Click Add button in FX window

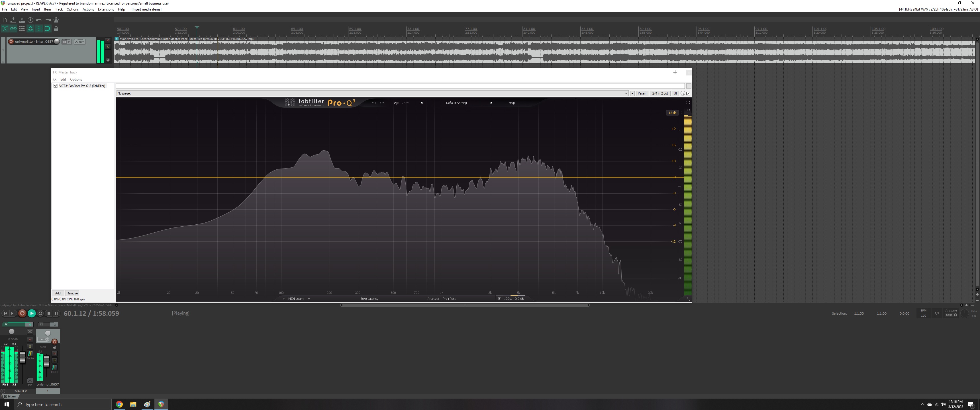(x=58, y=293)
